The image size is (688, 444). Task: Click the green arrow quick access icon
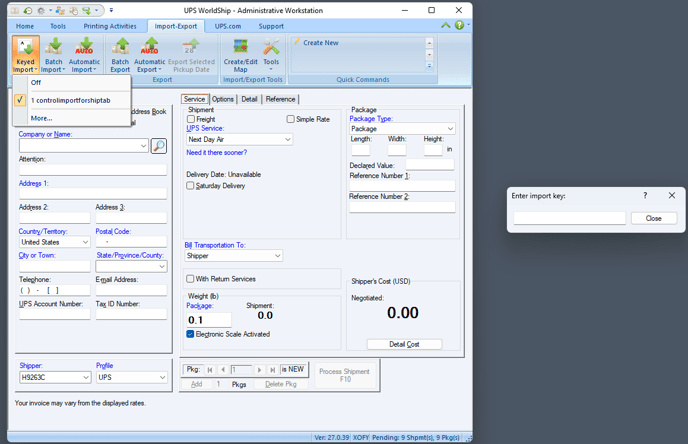pos(86,10)
